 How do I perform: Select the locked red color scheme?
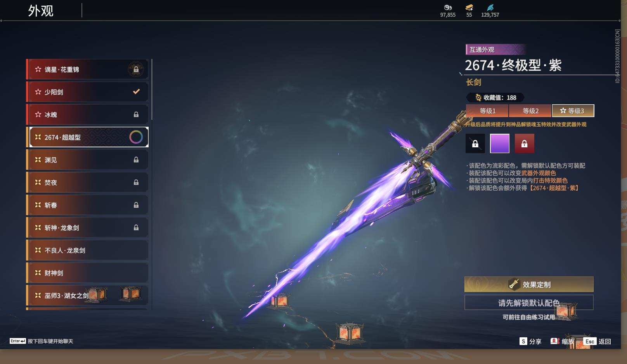(525, 143)
